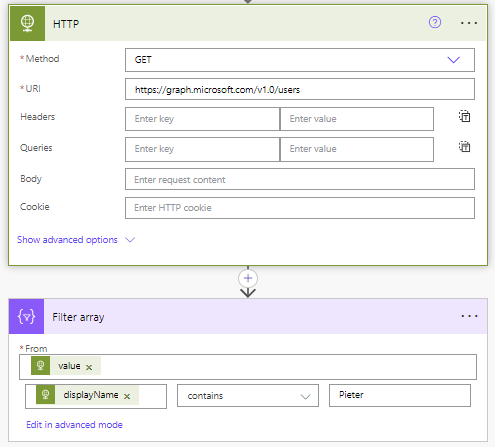The width and height of the screenshot is (495, 447).
Task: Remove the displayName token
Action: point(127,396)
